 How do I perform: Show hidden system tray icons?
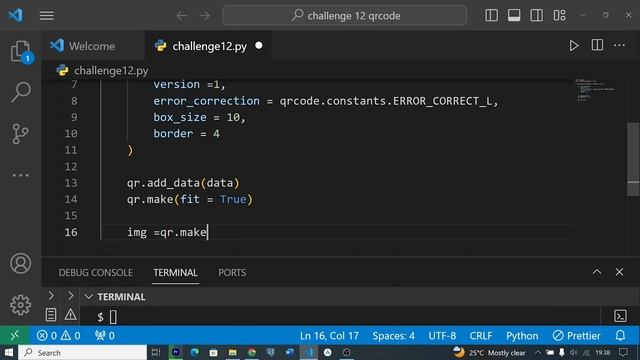538,352
